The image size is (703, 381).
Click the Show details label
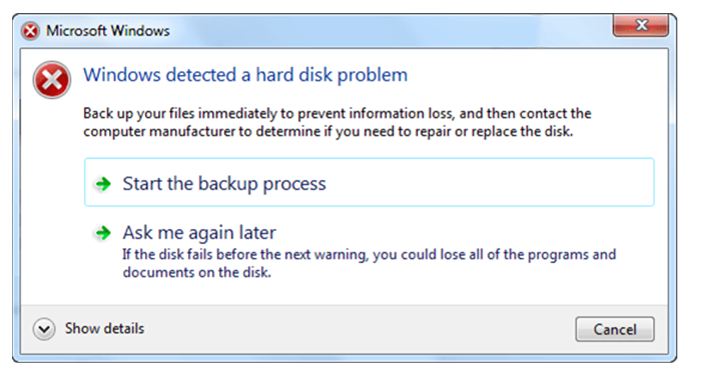pos(104,329)
